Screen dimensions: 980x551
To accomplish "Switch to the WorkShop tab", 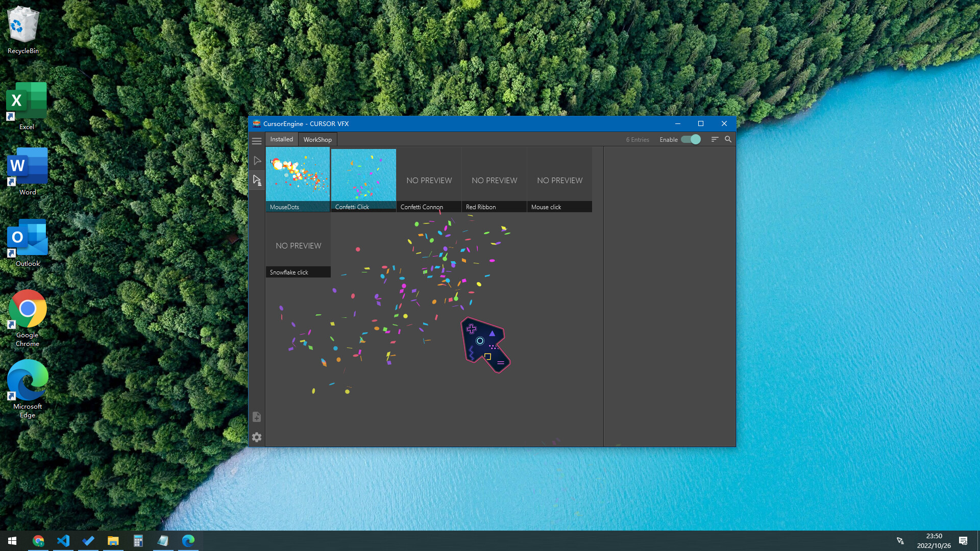I will 317,139.
